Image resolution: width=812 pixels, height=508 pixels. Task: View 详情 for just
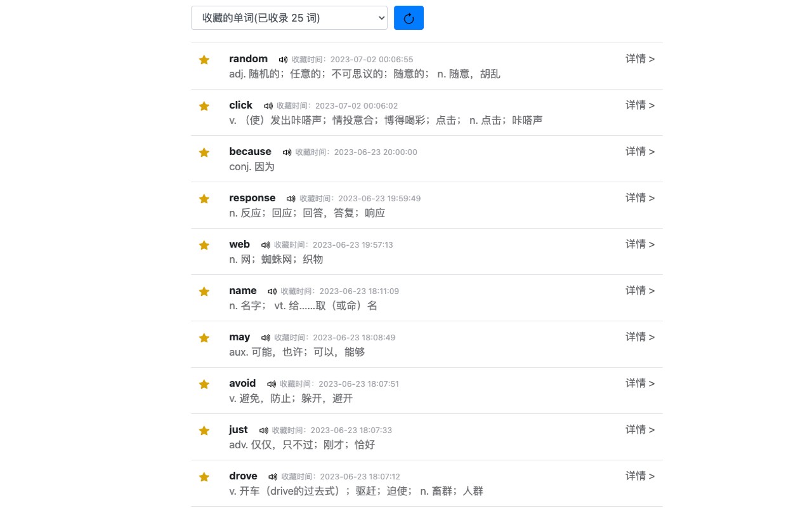[x=640, y=429]
